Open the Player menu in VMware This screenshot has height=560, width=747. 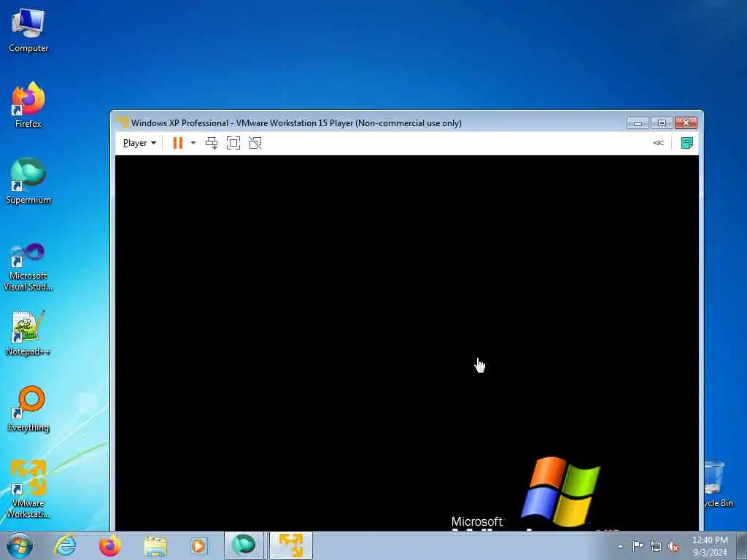click(139, 143)
